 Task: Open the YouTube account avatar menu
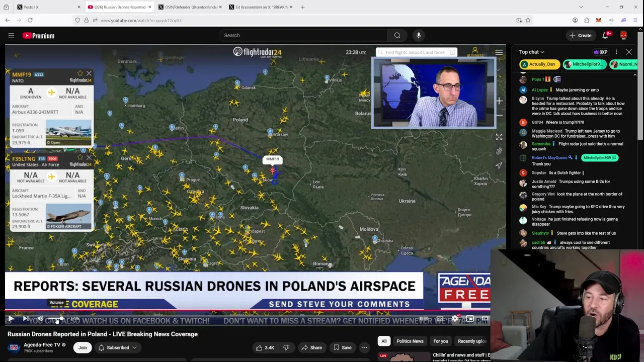coord(624,35)
